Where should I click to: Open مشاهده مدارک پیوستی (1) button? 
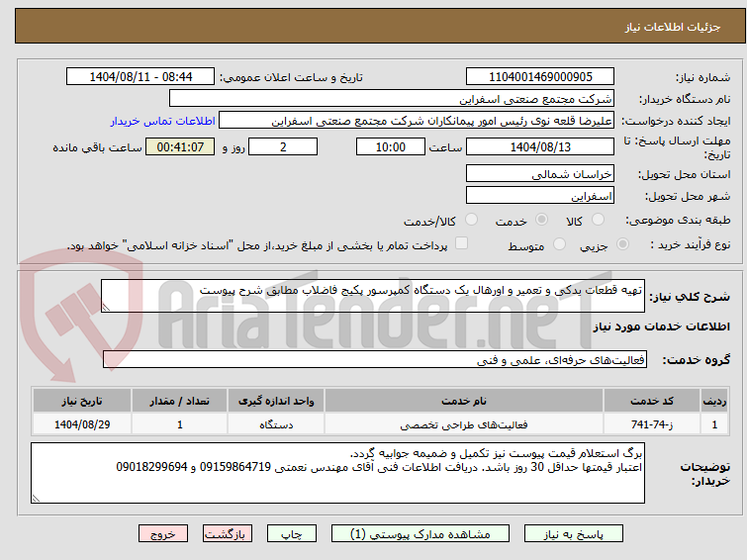tap(420, 534)
